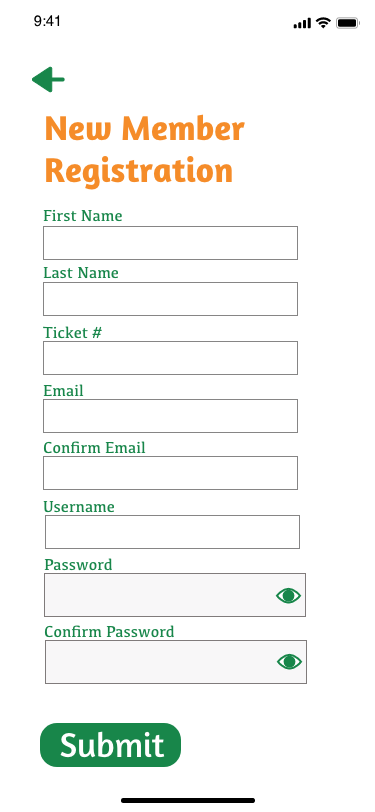The image size is (375, 812).
Task: Click the cellular signal bars icon
Action: [x=302, y=23]
